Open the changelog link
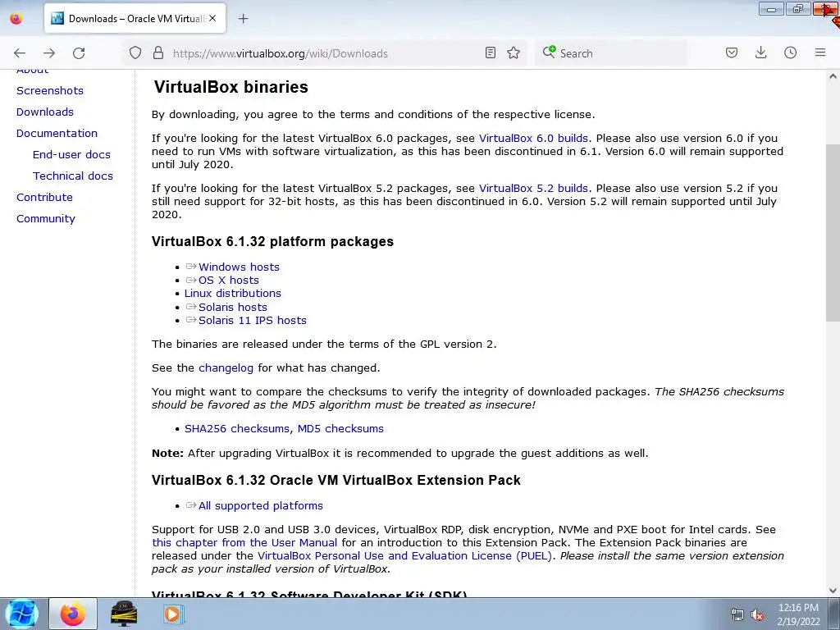The height and width of the screenshot is (630, 840). click(x=226, y=368)
